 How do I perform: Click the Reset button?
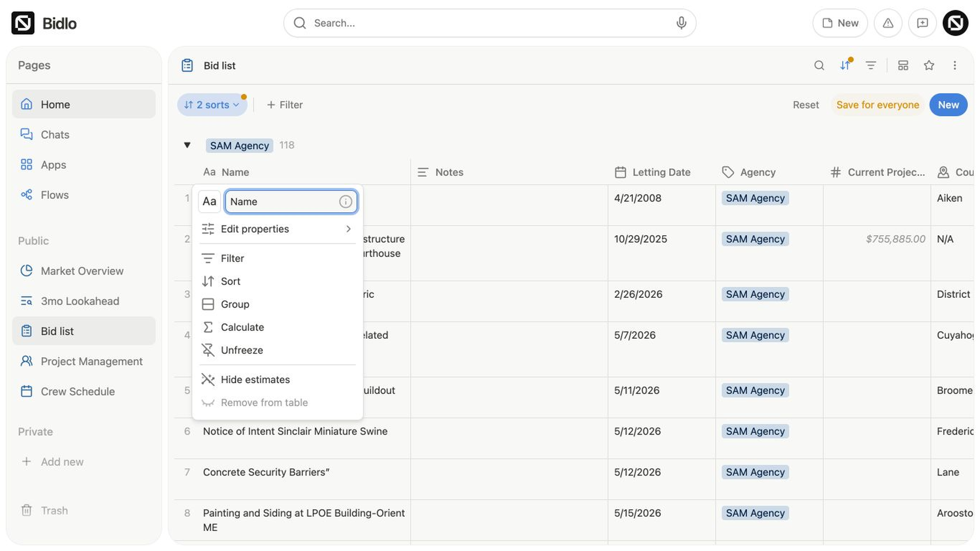(805, 105)
